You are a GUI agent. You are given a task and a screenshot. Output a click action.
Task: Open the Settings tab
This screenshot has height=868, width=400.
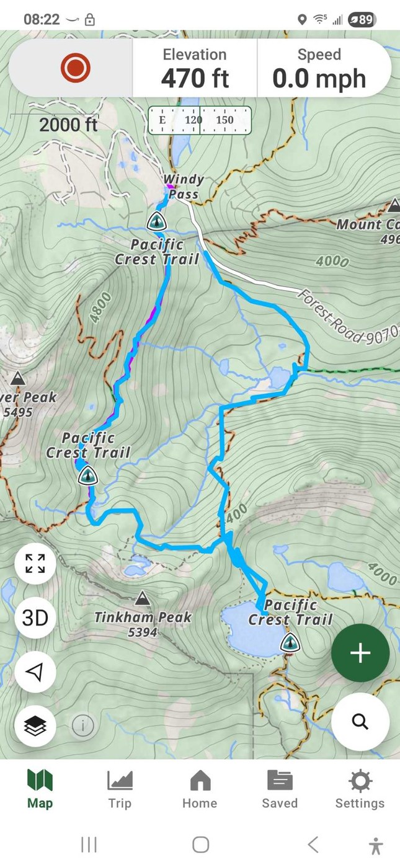pos(360,789)
